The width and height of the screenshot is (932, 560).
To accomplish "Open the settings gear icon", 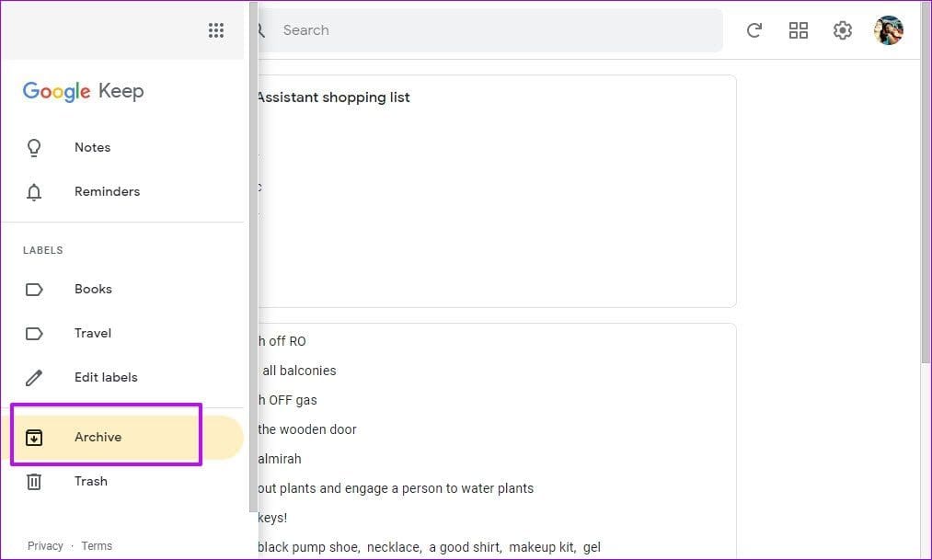I will 842,30.
